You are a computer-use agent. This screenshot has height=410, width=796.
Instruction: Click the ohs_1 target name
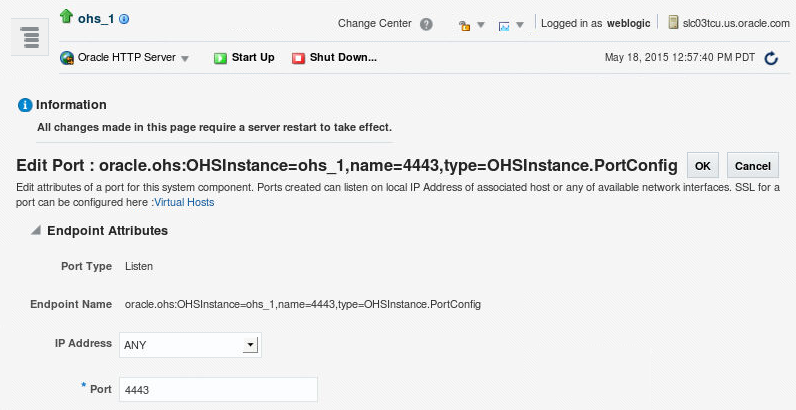tap(96, 19)
